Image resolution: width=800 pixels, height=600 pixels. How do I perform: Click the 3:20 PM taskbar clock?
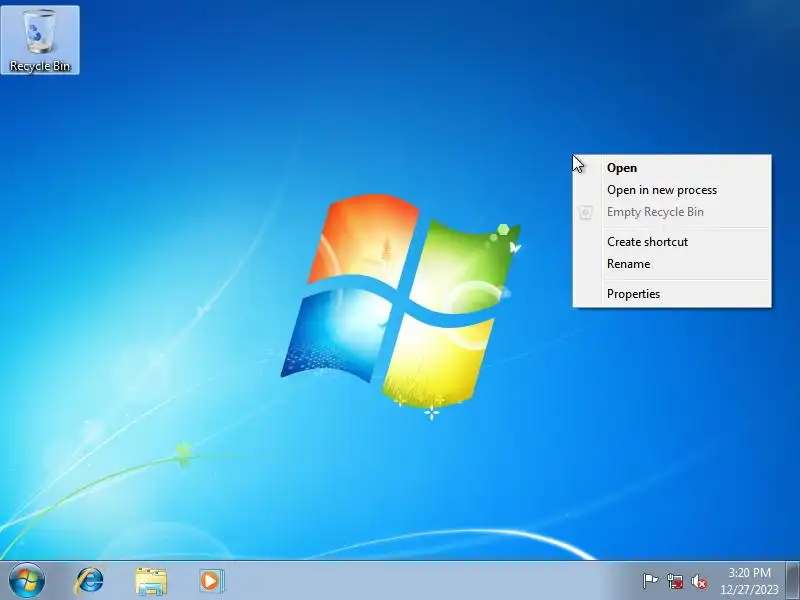tap(749, 581)
